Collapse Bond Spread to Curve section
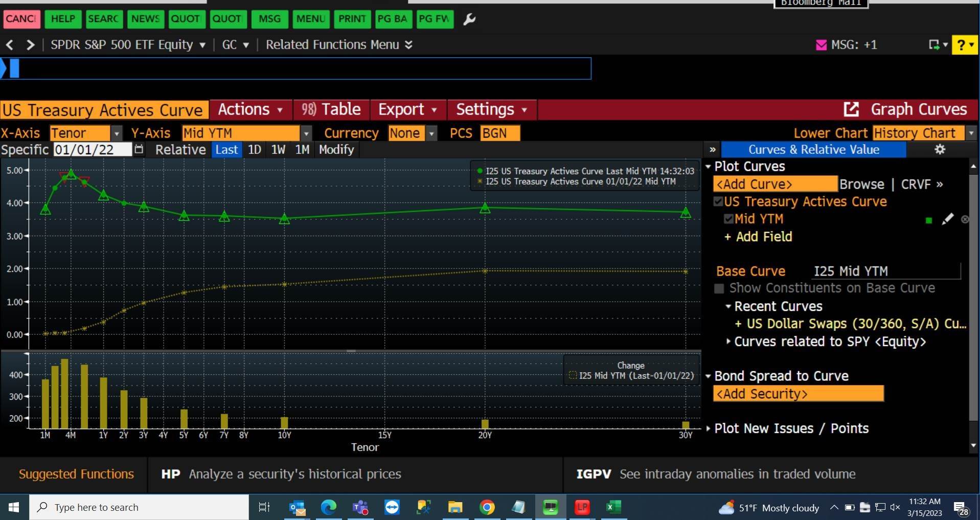This screenshot has width=980, height=520. point(708,376)
